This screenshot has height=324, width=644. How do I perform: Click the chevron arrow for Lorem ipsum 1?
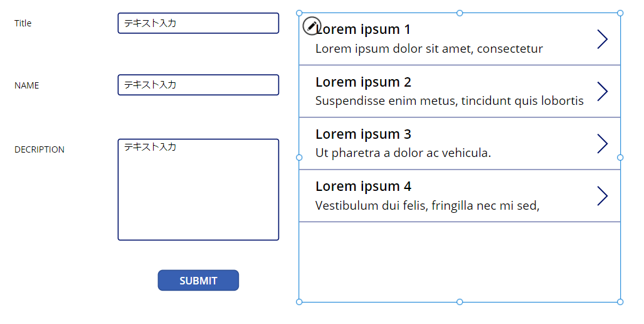(602, 39)
